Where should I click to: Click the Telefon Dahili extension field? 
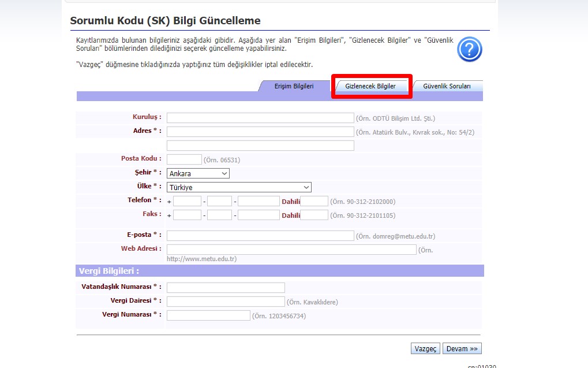pos(314,201)
